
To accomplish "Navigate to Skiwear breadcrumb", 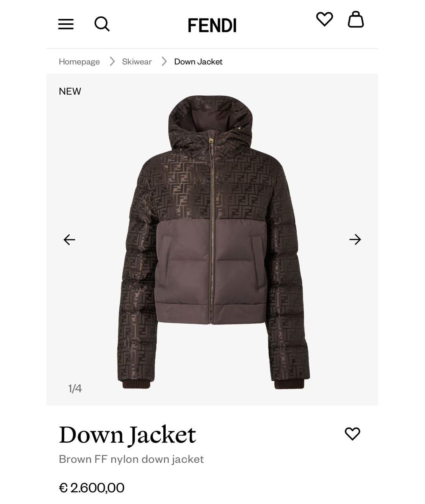I will (137, 61).
